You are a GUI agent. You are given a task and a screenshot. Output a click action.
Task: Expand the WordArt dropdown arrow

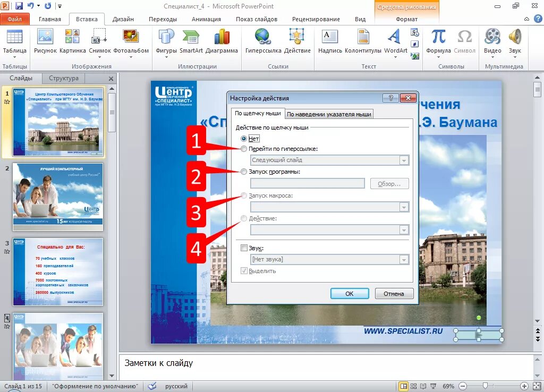395,57
